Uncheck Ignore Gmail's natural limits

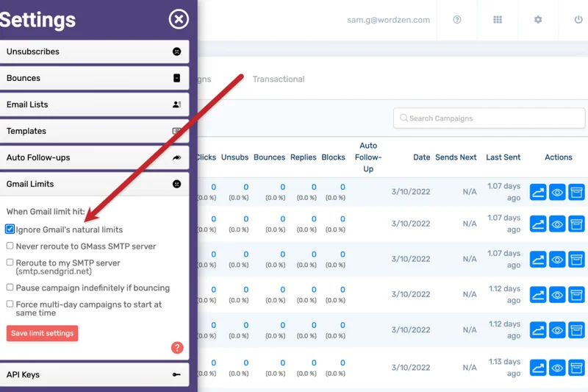coord(10,229)
